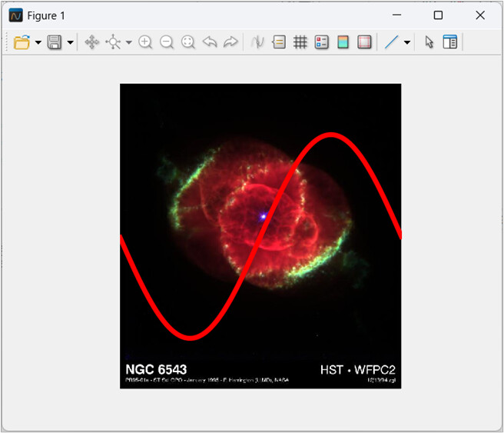
Task: Expand the crosshair tool dropdown arrow
Action: [x=128, y=42]
